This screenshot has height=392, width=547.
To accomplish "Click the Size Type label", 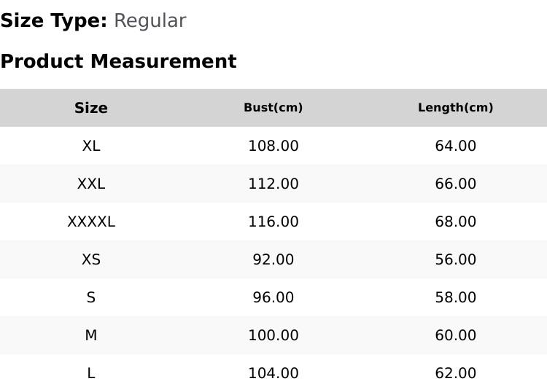I will [54, 21].
